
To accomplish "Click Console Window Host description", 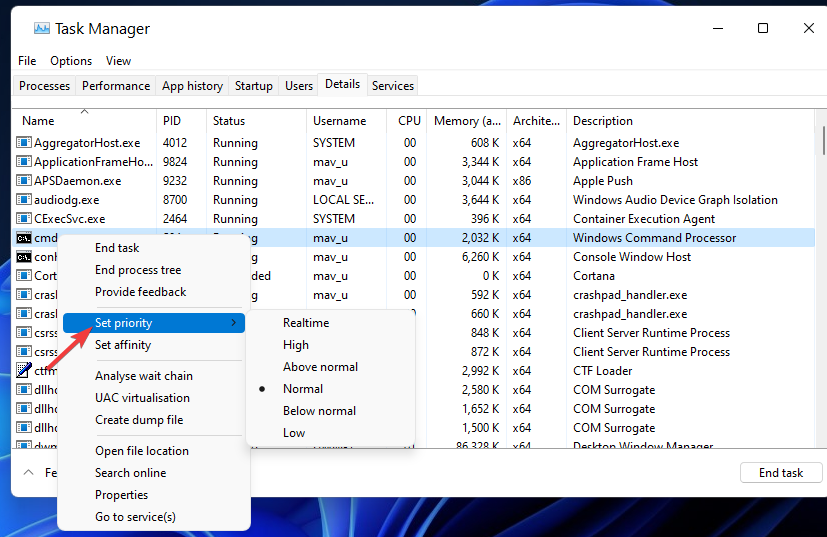I will click(632, 257).
